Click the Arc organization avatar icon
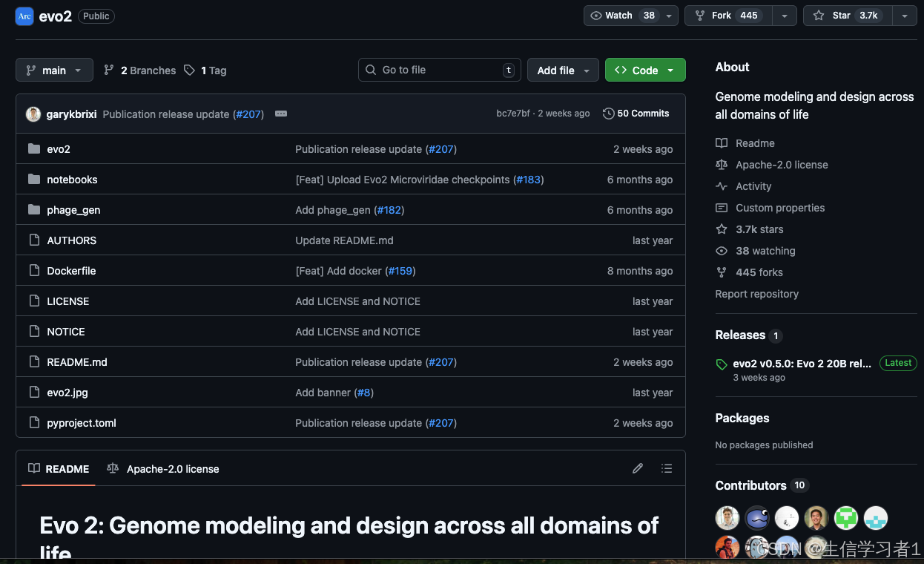The width and height of the screenshot is (924, 564). [24, 16]
